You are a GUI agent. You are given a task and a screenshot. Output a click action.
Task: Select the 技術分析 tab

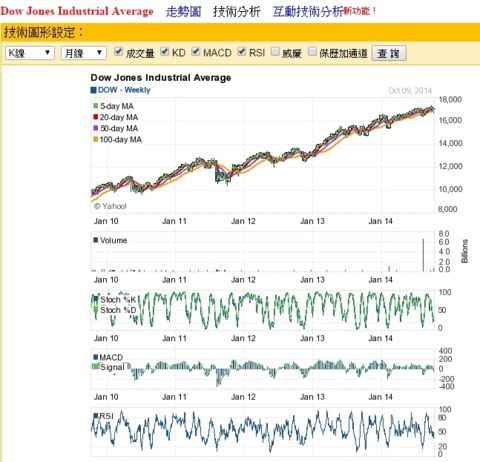pos(236,12)
